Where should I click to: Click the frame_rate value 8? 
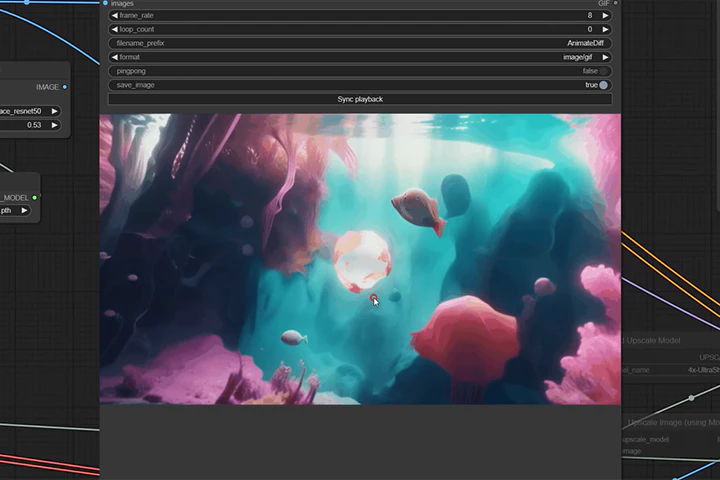[x=590, y=16]
